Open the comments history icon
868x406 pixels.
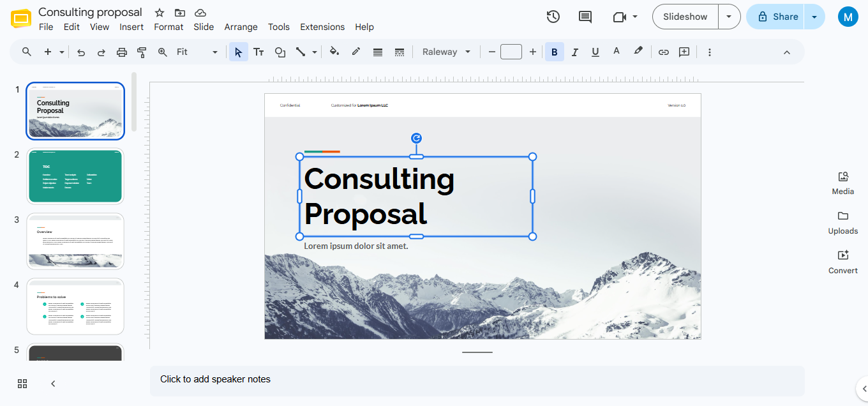point(585,17)
